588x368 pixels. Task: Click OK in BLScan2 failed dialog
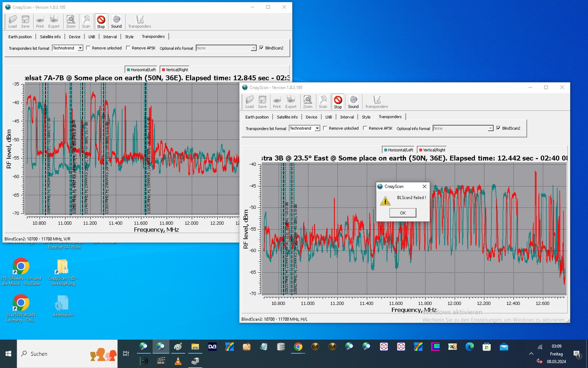pos(403,213)
